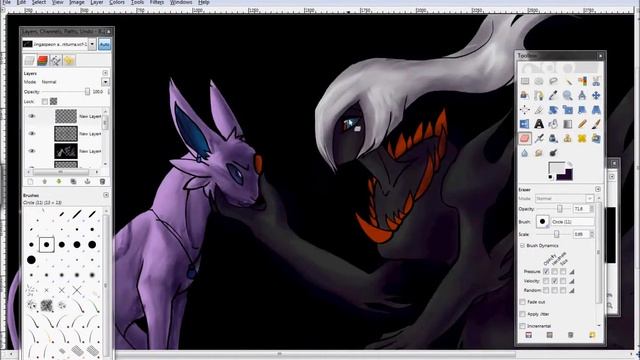Select the Text tool
This screenshot has height=360, width=640.
pyautogui.click(x=539, y=124)
